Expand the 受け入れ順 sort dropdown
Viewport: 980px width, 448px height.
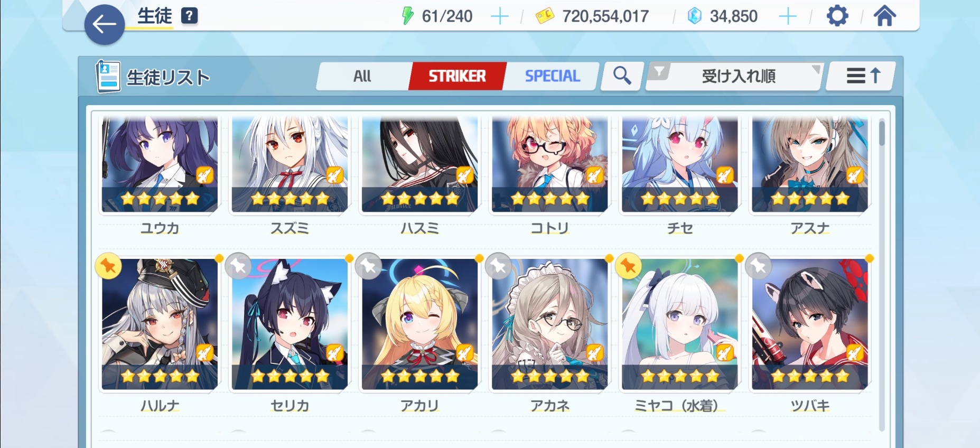point(739,76)
